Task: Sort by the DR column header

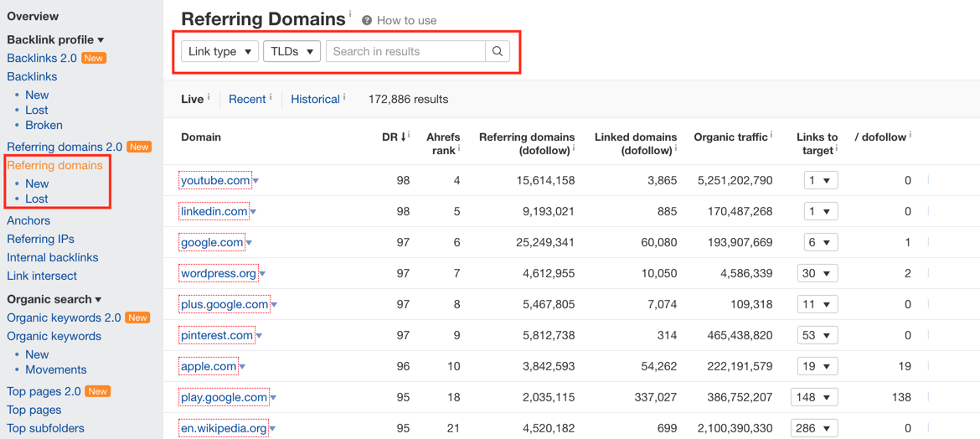Action: point(393,137)
